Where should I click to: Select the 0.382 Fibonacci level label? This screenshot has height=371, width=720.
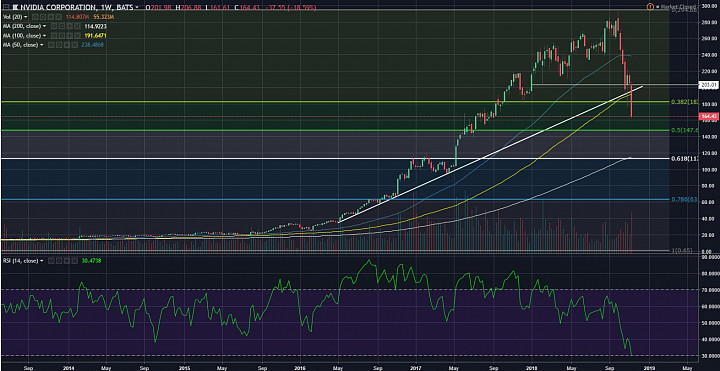(x=686, y=101)
